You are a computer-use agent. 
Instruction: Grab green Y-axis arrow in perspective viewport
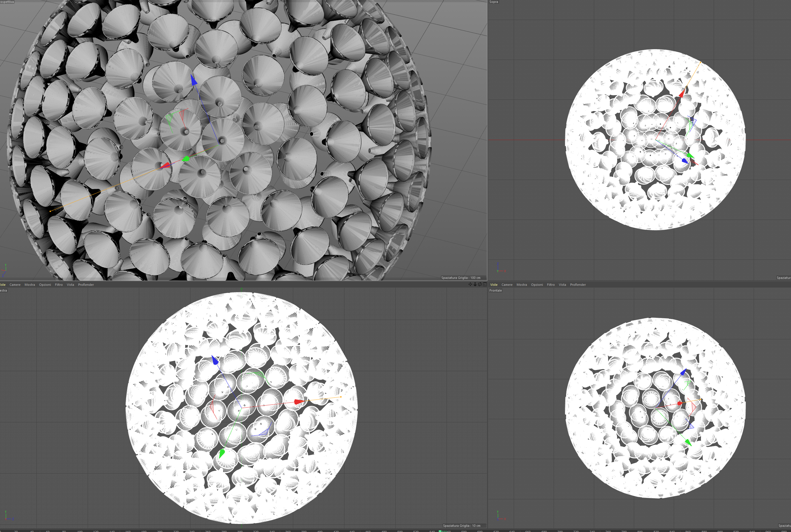[x=186, y=159]
